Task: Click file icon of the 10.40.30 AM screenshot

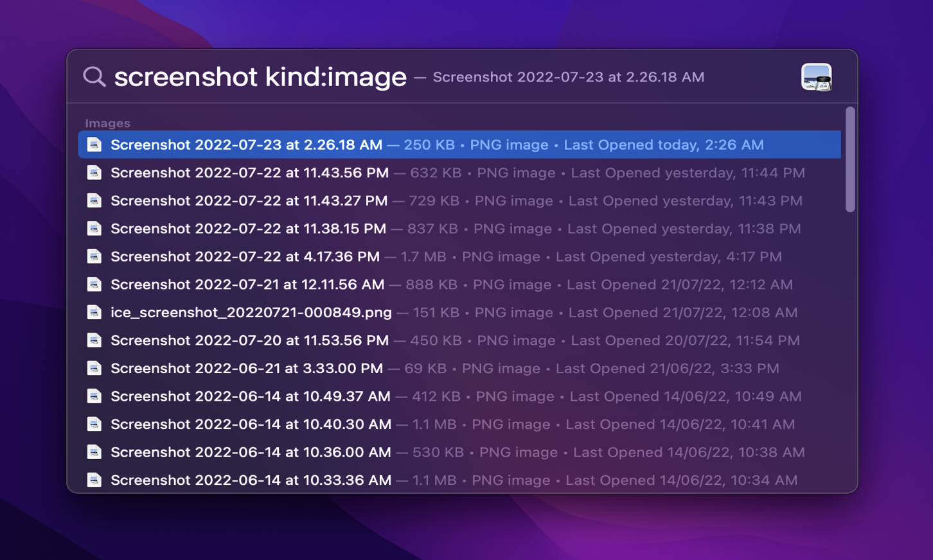Action: [x=94, y=424]
